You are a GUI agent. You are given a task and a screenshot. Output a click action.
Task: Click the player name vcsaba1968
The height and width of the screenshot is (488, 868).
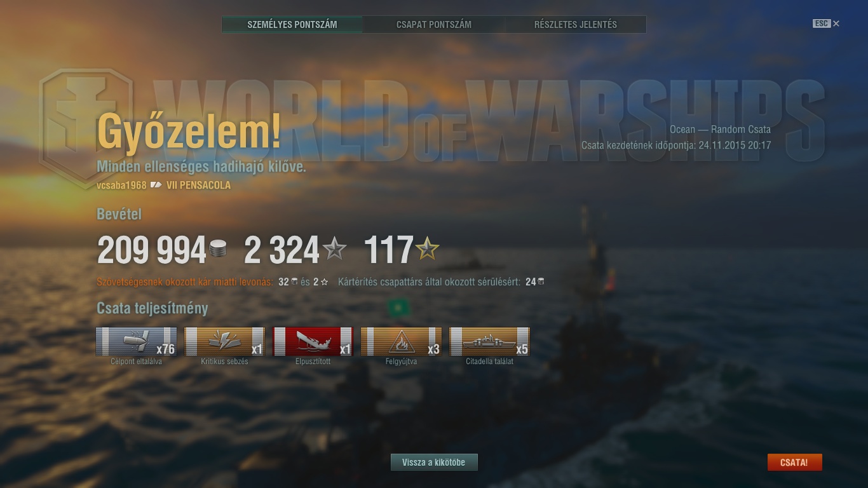[x=121, y=186]
